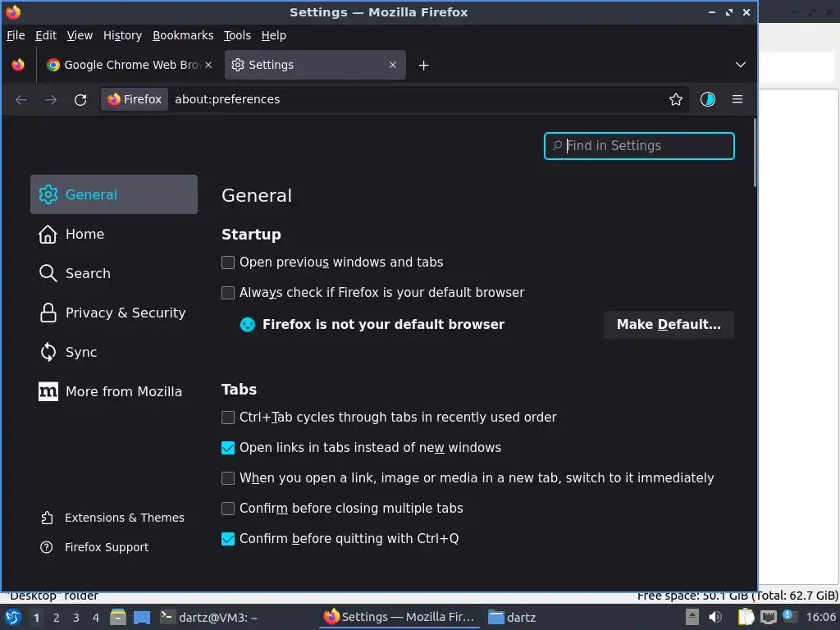
Task: Reload the current page
Action: coord(80,99)
